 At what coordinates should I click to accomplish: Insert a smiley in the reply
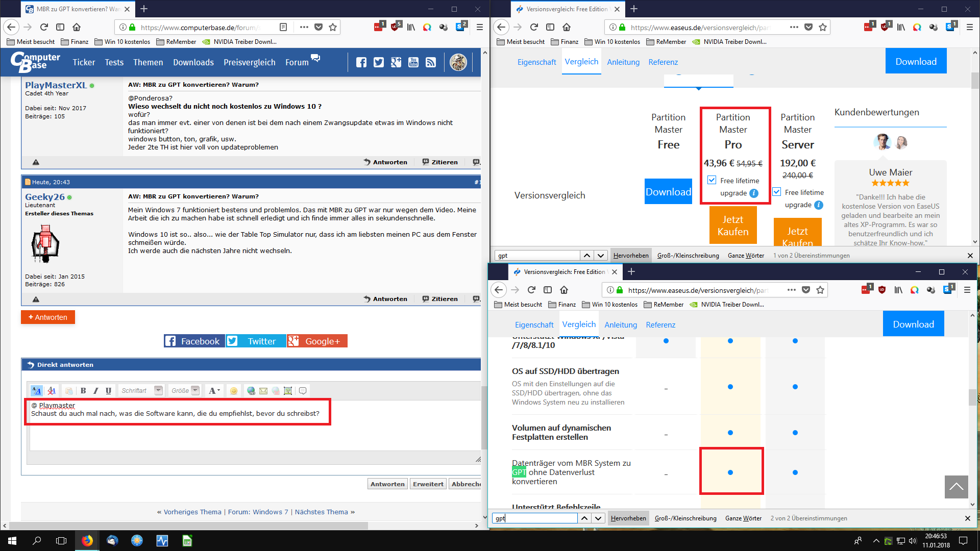234,391
